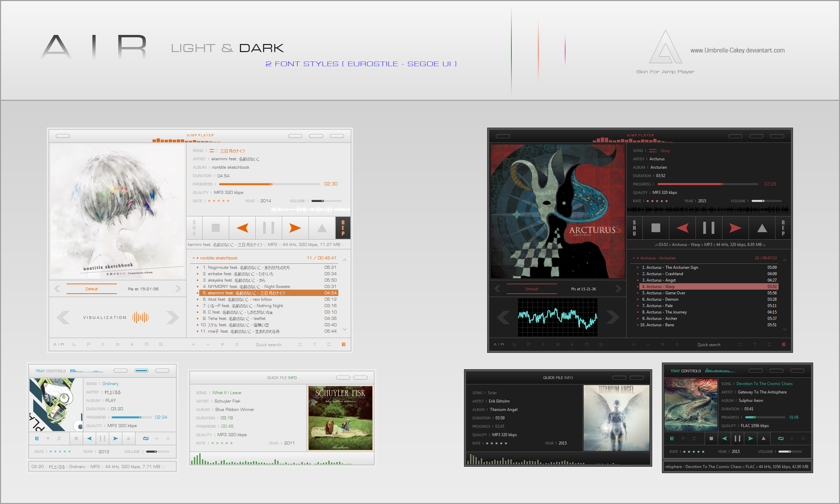
Task: Click the blue E icon in light tray controls
Action: tap(37, 438)
